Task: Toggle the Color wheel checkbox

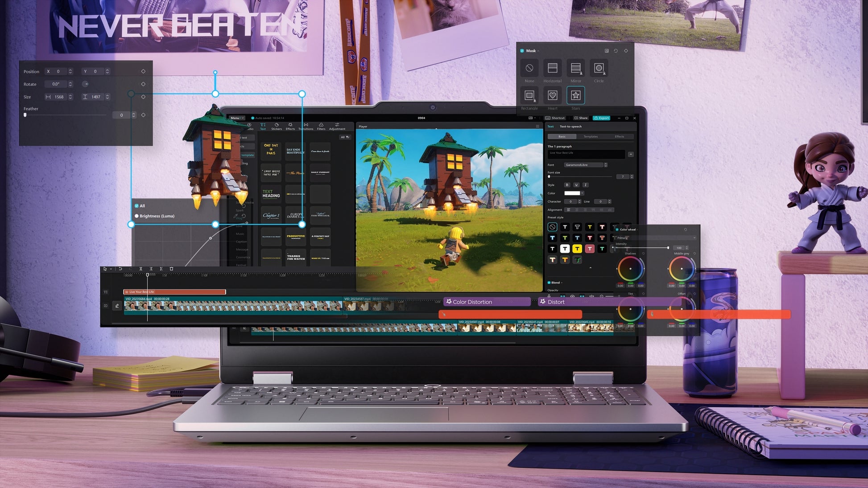Action: (x=617, y=230)
